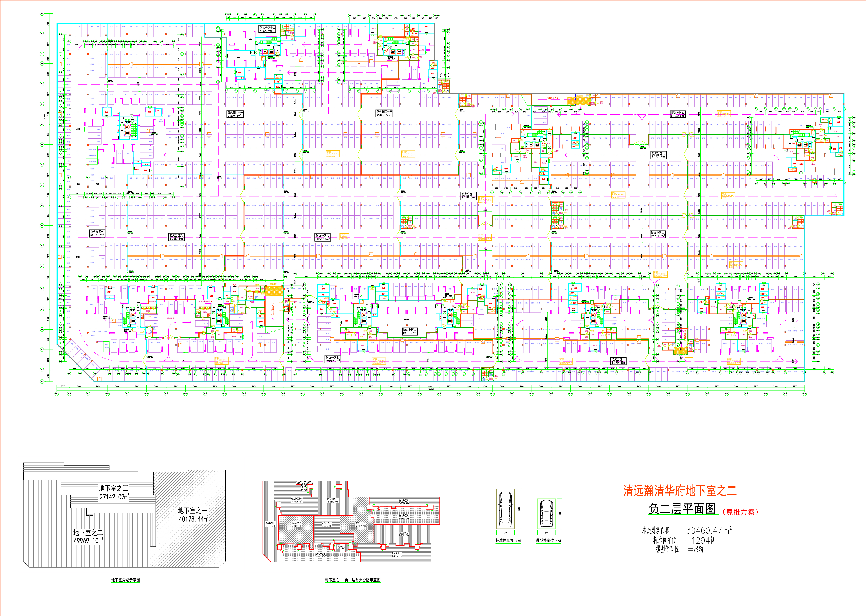Click the 微型停车位 图例 legend caption
This screenshot has width=866, height=616.
(548, 541)
